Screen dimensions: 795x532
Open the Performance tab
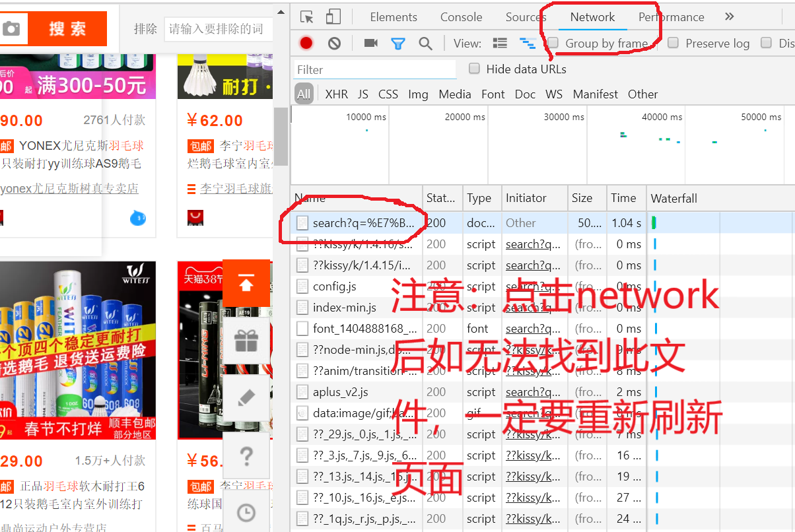click(x=671, y=17)
